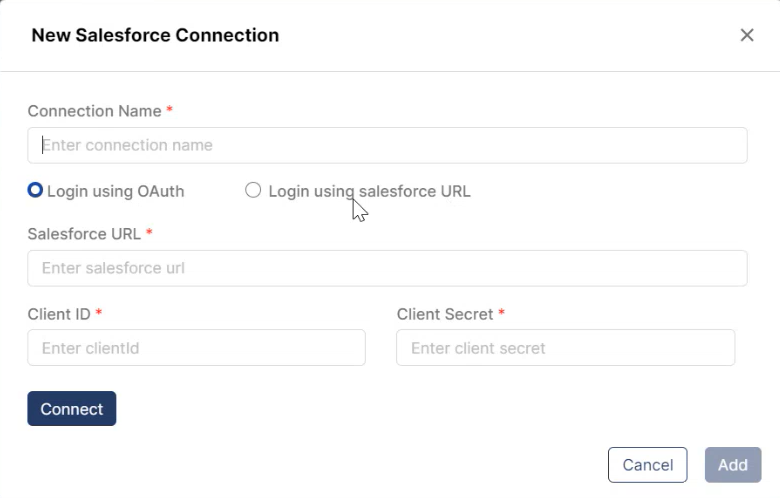Image resolution: width=780 pixels, height=498 pixels.
Task: Close the New Salesforce Connection dialog
Action: click(x=747, y=35)
